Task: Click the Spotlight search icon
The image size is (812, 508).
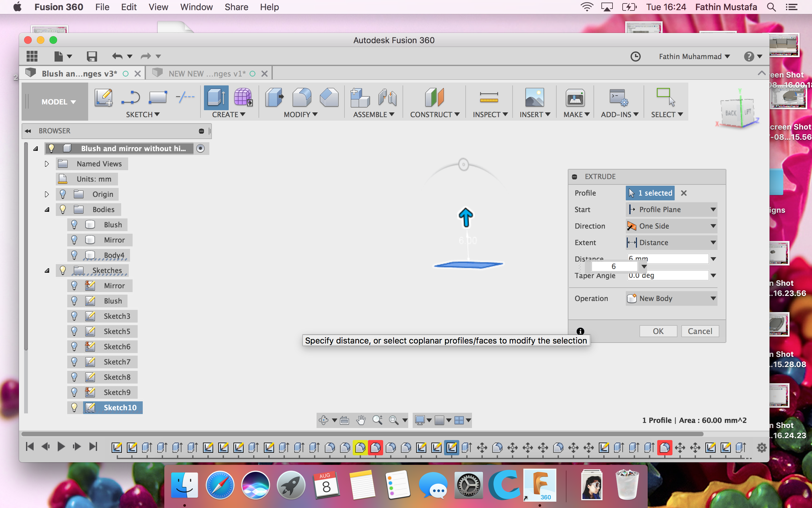Action: pyautogui.click(x=771, y=7)
